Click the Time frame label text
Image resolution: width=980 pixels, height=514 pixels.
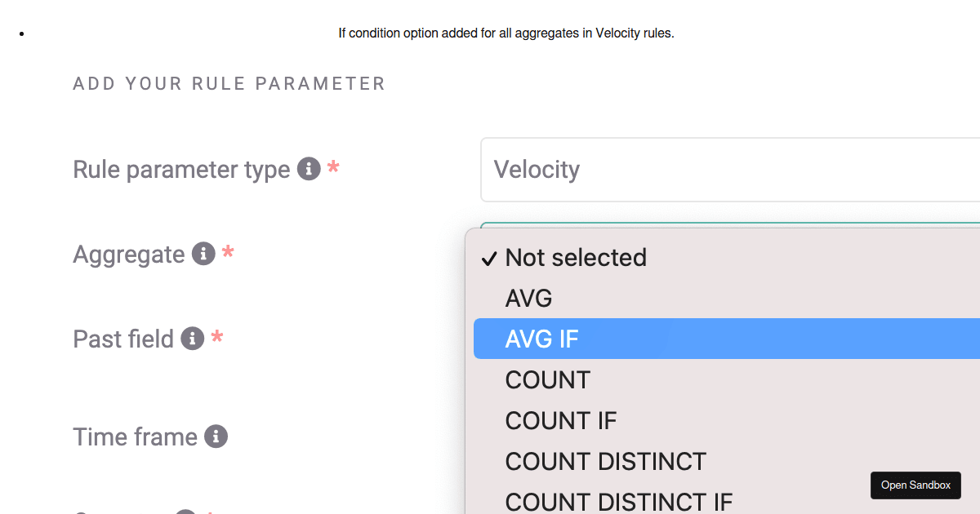pyautogui.click(x=135, y=437)
